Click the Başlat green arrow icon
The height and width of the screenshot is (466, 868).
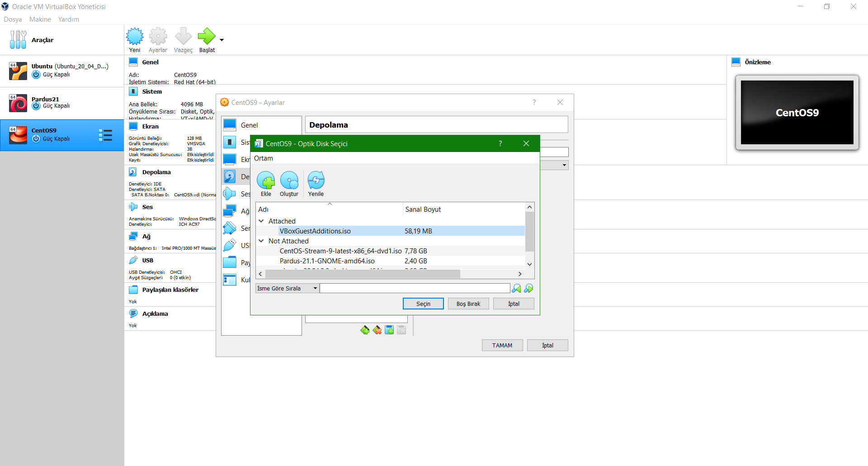[207, 36]
